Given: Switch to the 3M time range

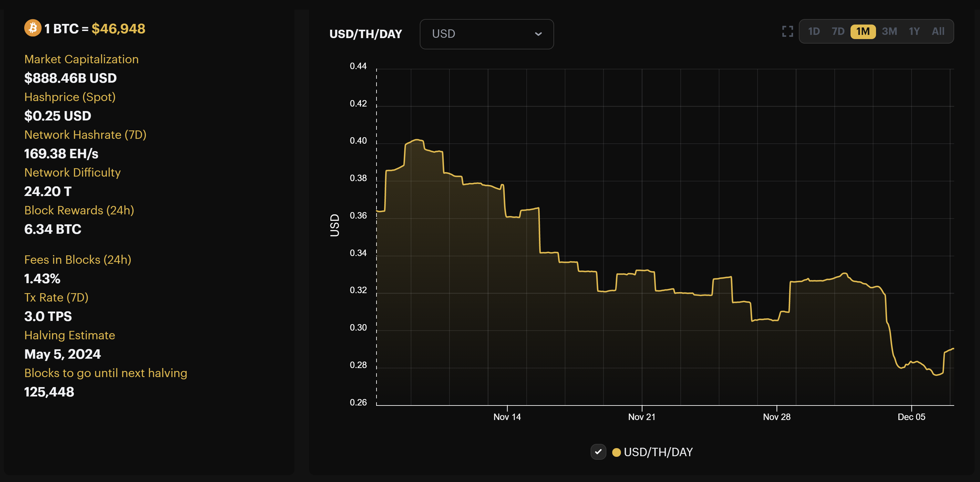Looking at the screenshot, I should [890, 32].
